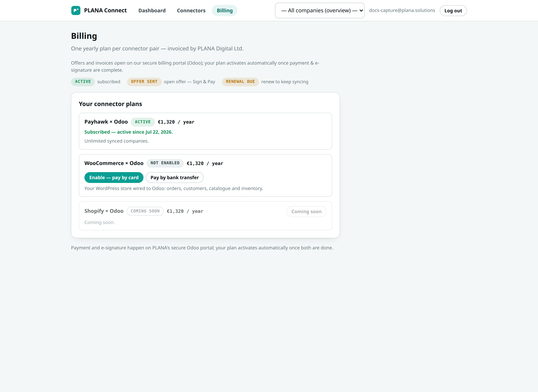Click the 'Payment and e-signature happen' footer note

click(x=202, y=248)
